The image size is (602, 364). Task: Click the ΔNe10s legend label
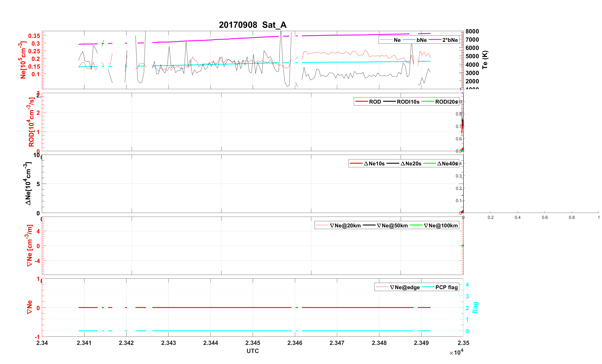(374, 163)
